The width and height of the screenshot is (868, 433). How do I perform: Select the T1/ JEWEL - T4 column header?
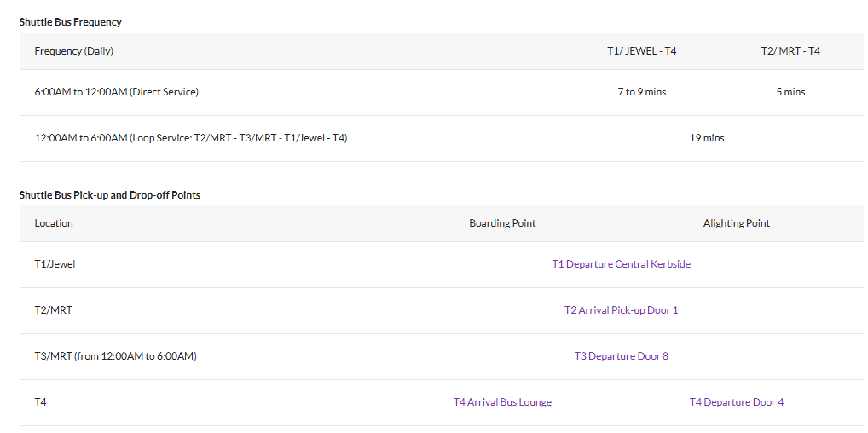(641, 51)
